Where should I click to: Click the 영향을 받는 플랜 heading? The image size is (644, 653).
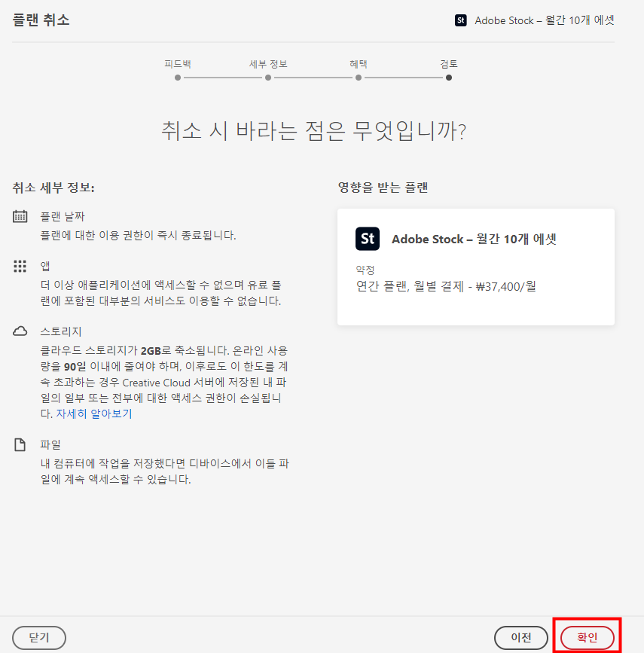point(383,188)
